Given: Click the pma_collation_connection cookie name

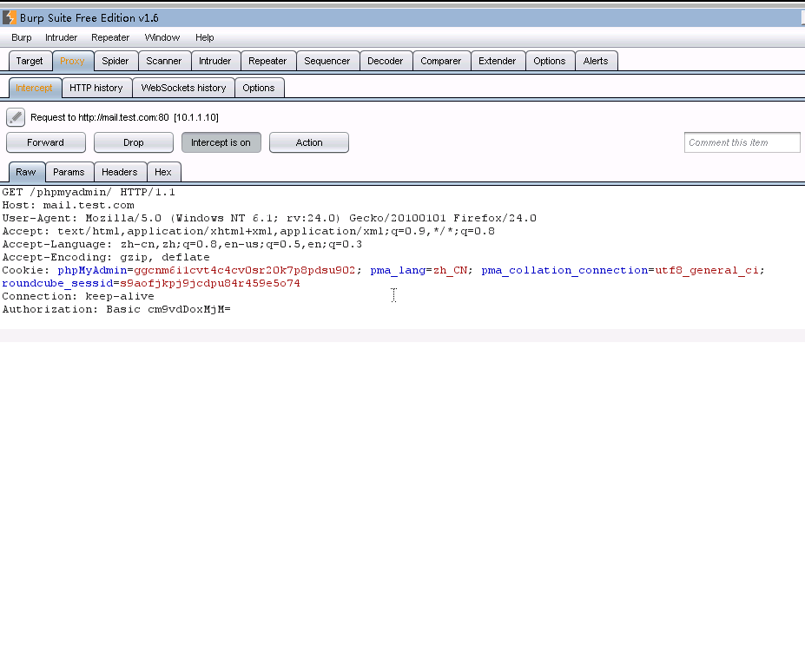Looking at the screenshot, I should [x=564, y=270].
